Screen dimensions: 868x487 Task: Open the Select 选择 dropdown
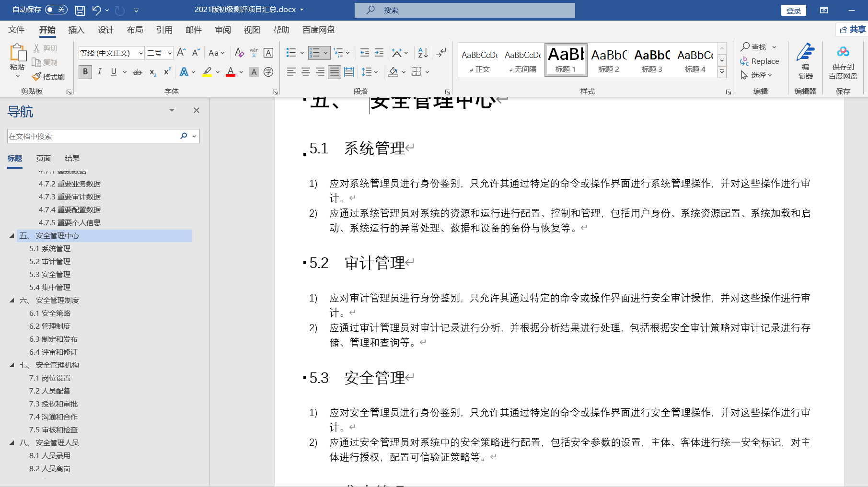756,75
